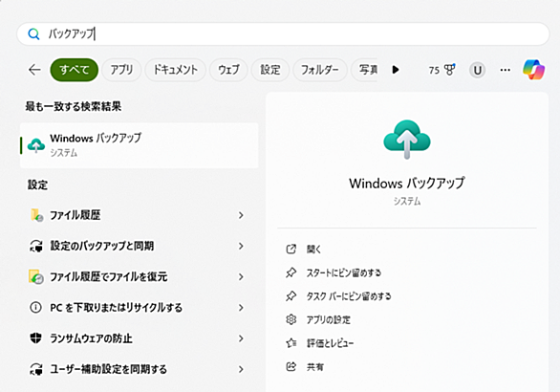Expand the PC を下取りまたはリサイクルする chevron
This screenshot has height=392, width=560.
pyautogui.click(x=241, y=307)
